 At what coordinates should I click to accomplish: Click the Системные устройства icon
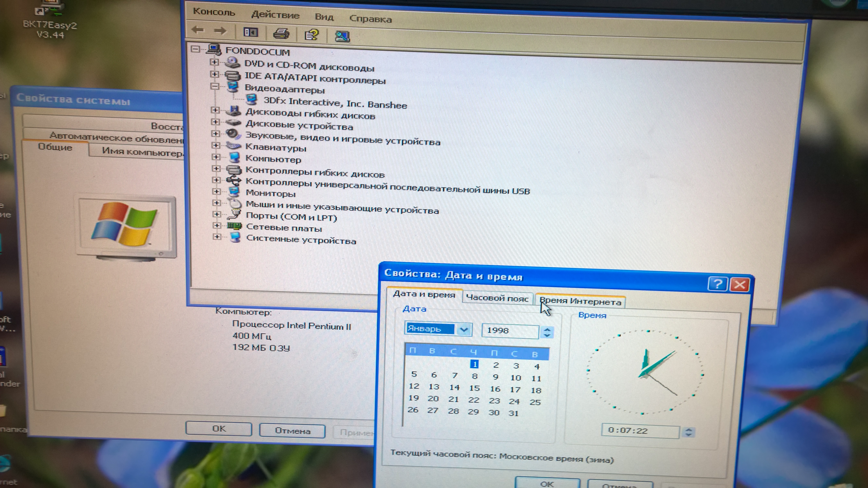pyautogui.click(x=235, y=237)
